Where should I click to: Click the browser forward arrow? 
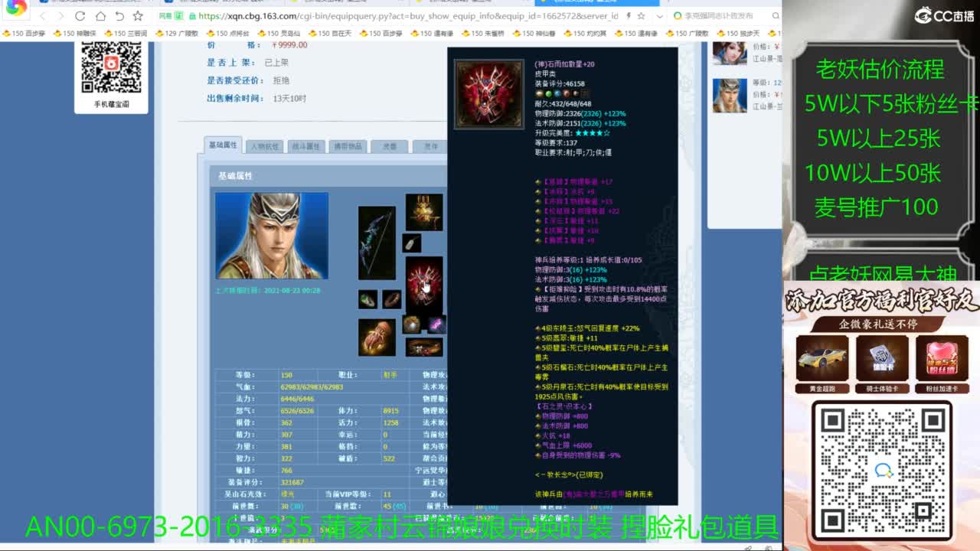click(x=60, y=16)
